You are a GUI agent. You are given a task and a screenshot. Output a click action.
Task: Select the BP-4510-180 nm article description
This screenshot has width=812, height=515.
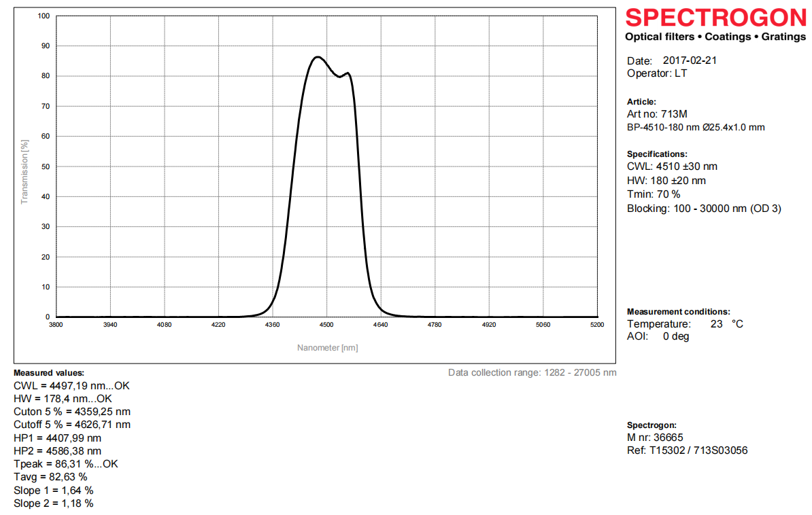coord(696,127)
